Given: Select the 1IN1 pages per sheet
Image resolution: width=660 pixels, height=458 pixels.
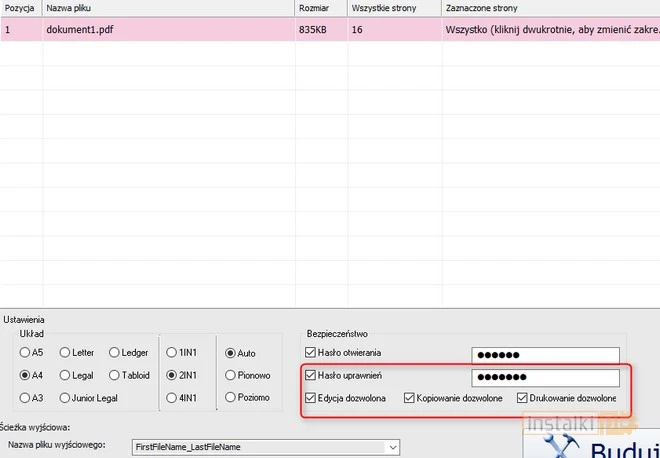Looking at the screenshot, I should point(172,352).
